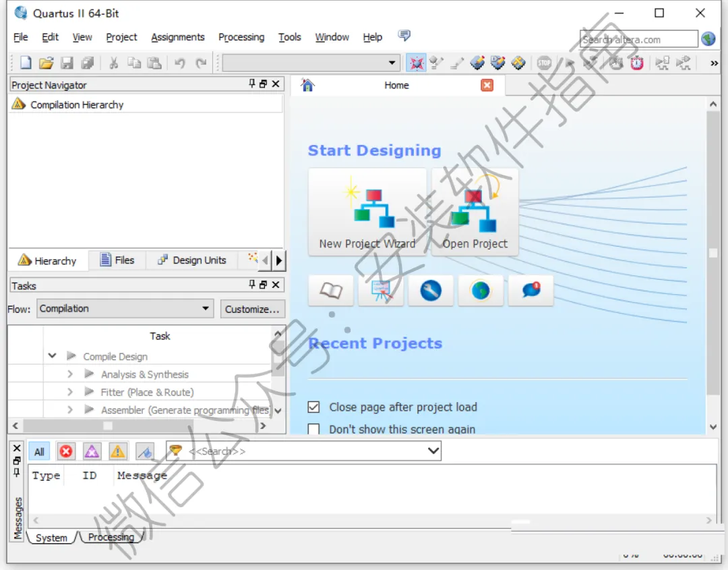Open the chat bubble notifications icon on Home
The width and height of the screenshot is (728, 570).
[530, 291]
